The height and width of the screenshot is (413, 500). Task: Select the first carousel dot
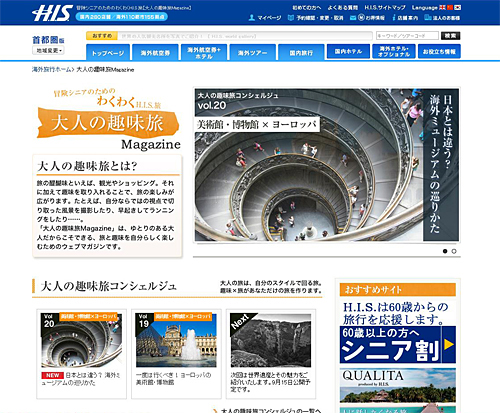[x=445, y=251]
